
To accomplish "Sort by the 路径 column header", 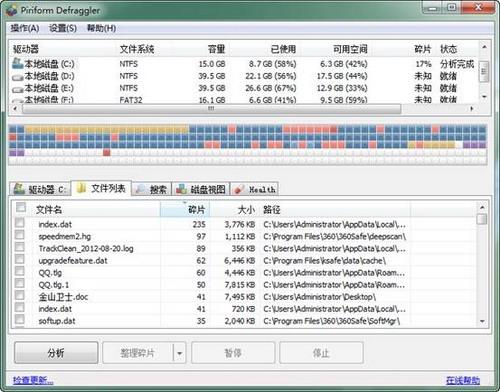I will coord(335,209).
